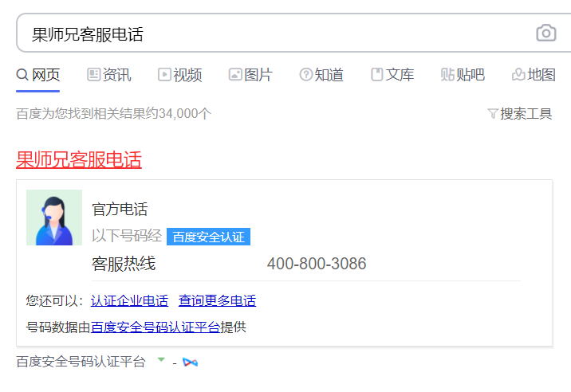Expand the green dropdown arrow beside 百度安全号码认证平台
Screen dimensions: 571x392
(x=161, y=360)
